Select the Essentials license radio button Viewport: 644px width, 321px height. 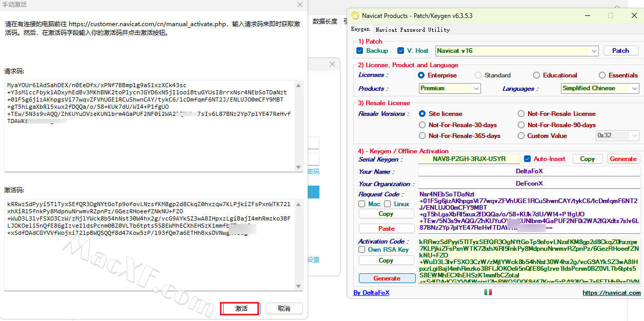pos(602,75)
